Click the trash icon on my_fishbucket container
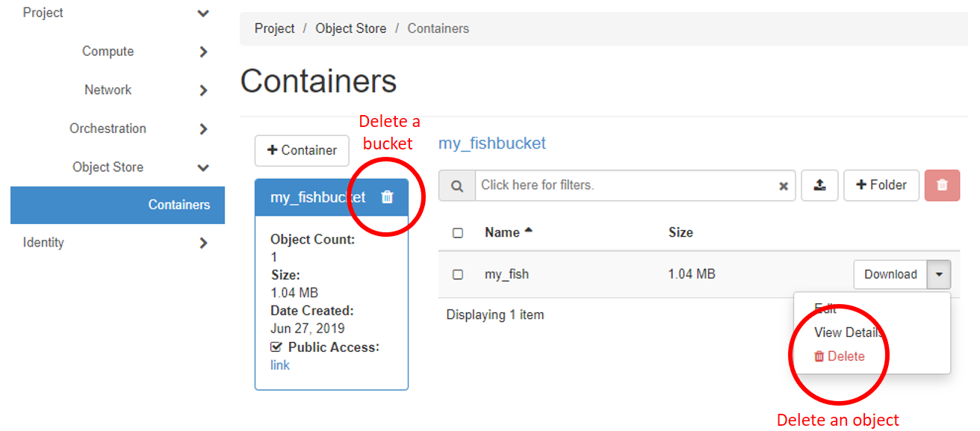This screenshot has height=431, width=980. tap(387, 197)
